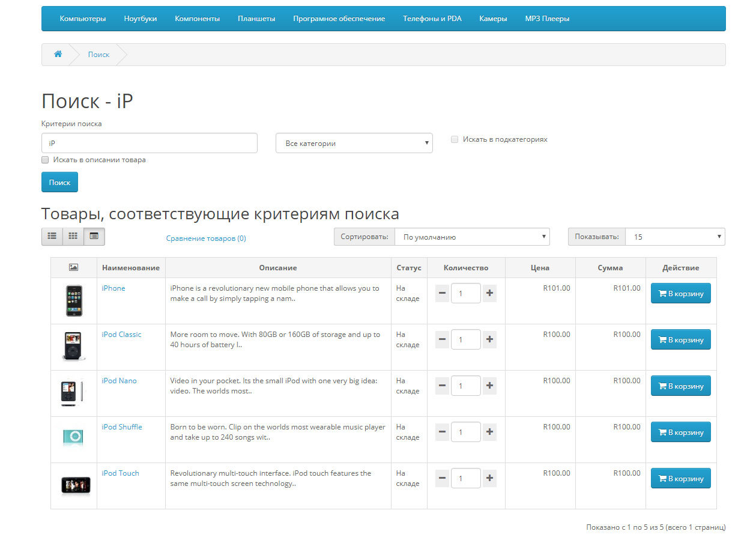Screen dimensions: 756x549
Task: Increase quantity for iPhone
Action: (489, 293)
